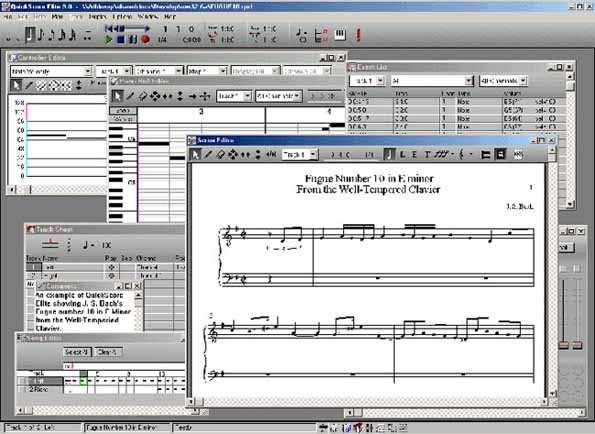Click the composer name J.S. Bach in score
This screenshot has height=434, width=595.
tap(519, 207)
